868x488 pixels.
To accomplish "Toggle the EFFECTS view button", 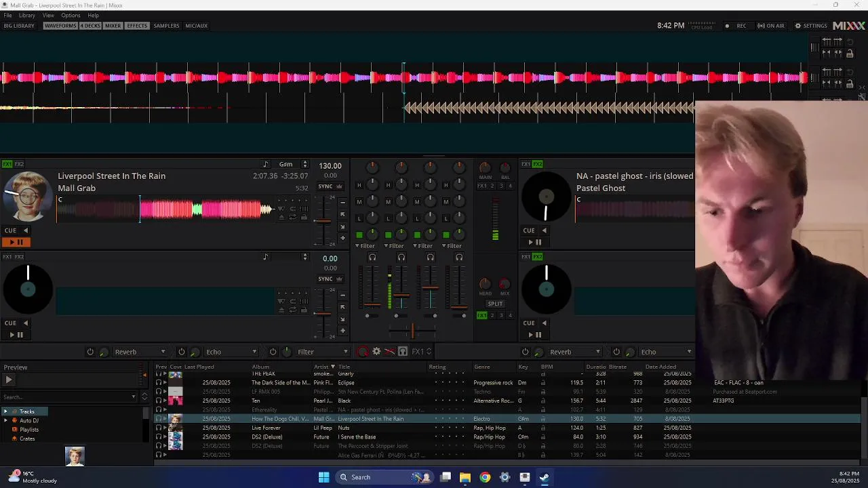I will pos(137,26).
